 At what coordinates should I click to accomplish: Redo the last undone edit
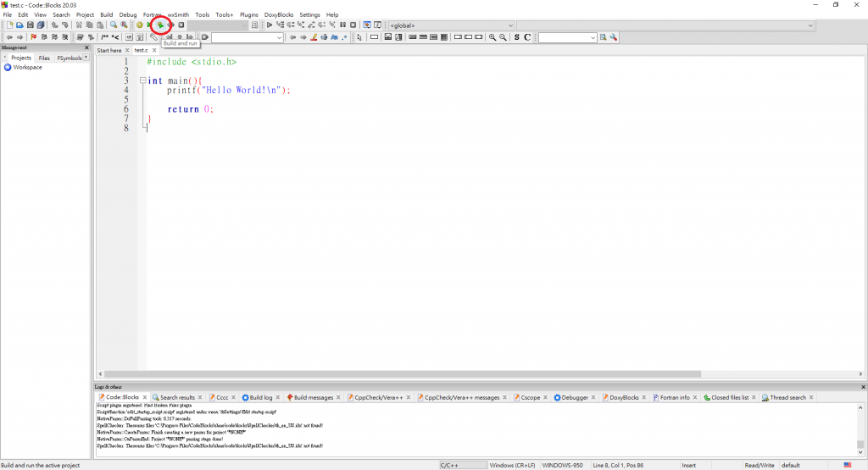[64, 25]
